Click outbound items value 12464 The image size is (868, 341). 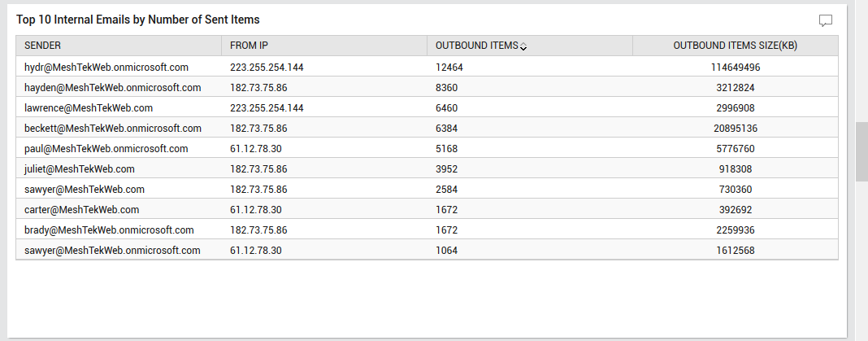point(449,67)
